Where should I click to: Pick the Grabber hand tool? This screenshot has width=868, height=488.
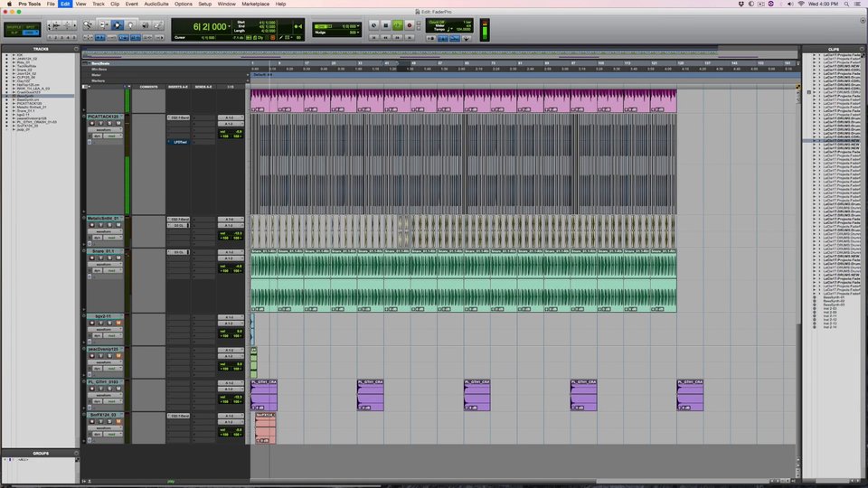pos(130,25)
